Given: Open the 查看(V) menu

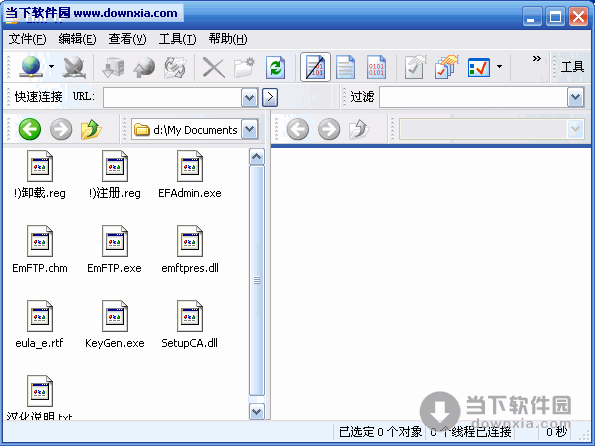Looking at the screenshot, I should coord(127,39).
